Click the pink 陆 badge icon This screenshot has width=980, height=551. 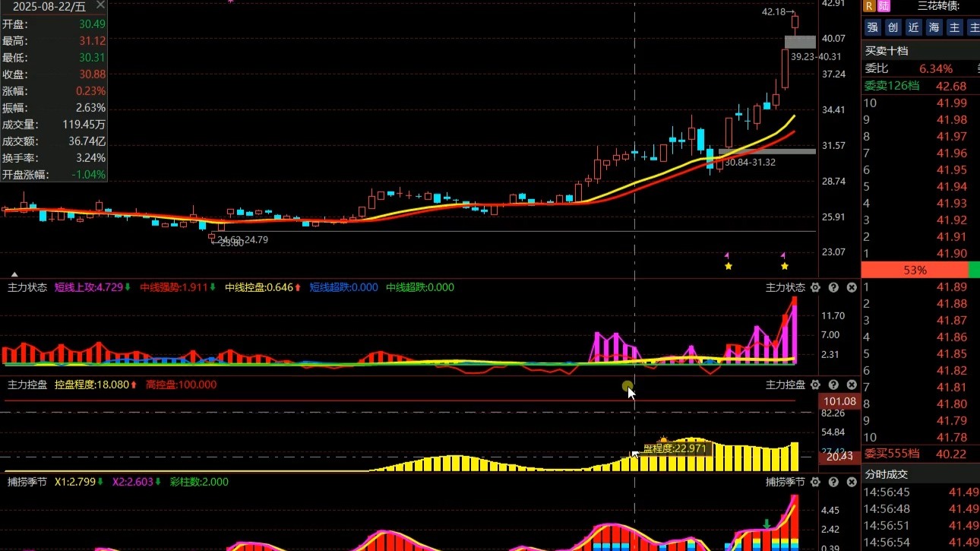884,6
